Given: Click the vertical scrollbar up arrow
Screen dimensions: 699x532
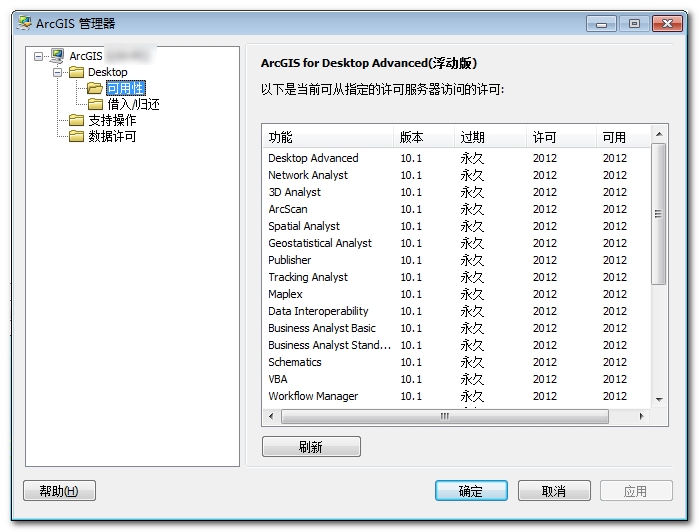Looking at the screenshot, I should [x=659, y=134].
